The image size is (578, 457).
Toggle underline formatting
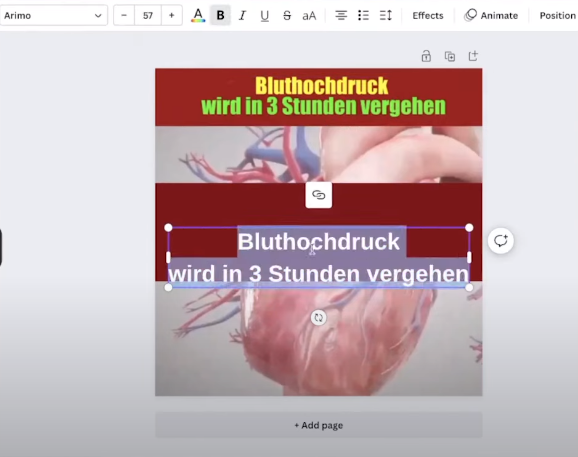(264, 15)
